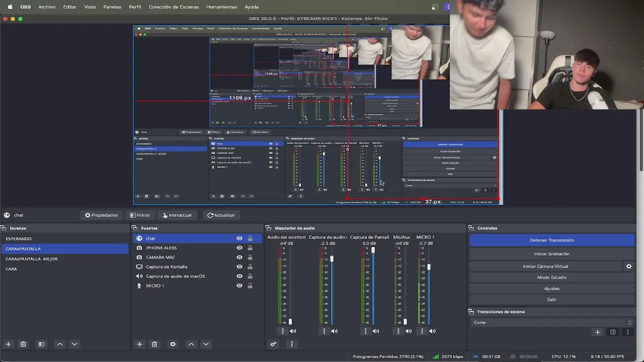
Task: Hide Captura de audio de macOS source
Action: [x=239, y=276]
